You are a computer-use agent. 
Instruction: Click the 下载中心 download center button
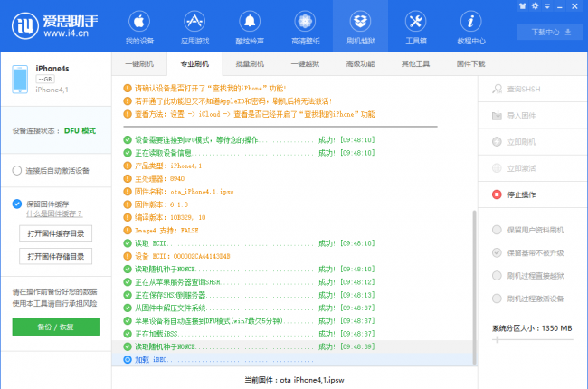tap(550, 32)
